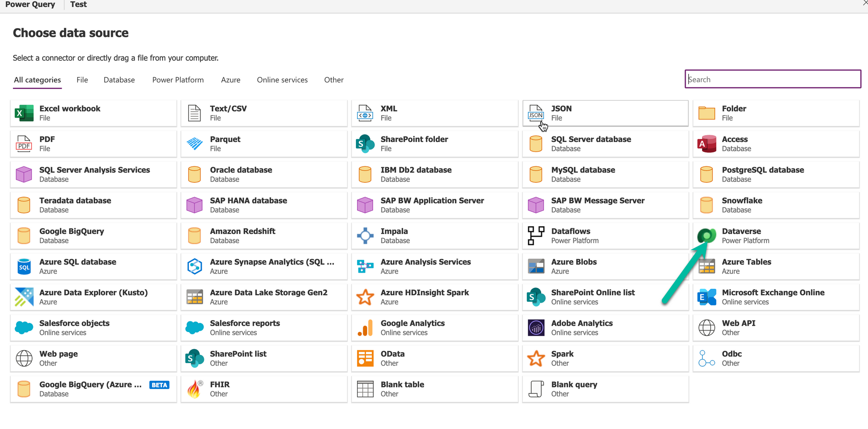The height and width of the screenshot is (429, 868).
Task: Choose the Parquet connector icon
Action: pos(194,144)
